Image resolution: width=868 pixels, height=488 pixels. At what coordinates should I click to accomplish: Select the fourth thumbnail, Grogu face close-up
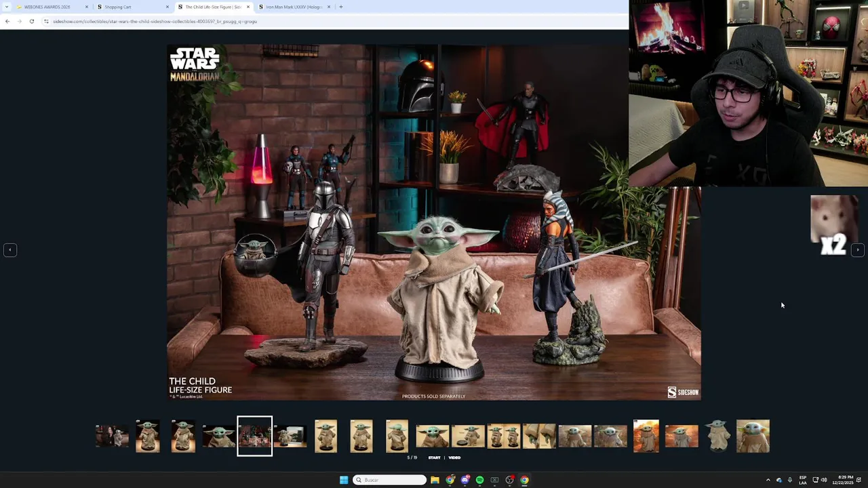218,436
